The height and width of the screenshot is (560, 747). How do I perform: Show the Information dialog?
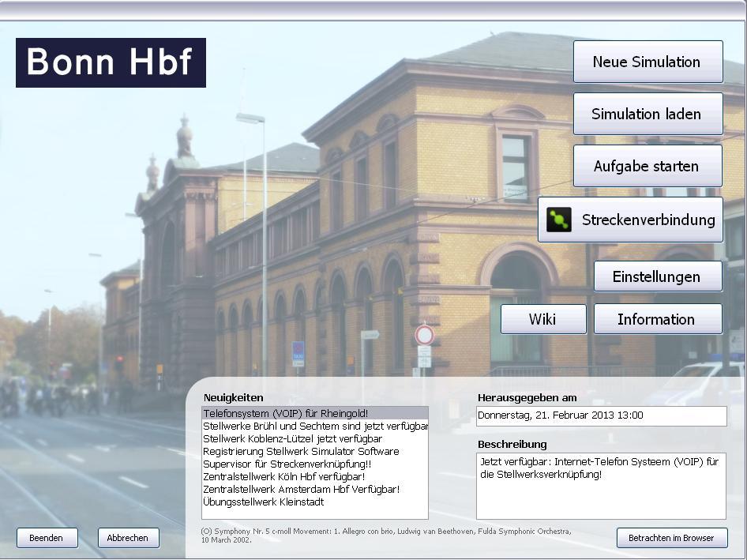pyautogui.click(x=658, y=319)
